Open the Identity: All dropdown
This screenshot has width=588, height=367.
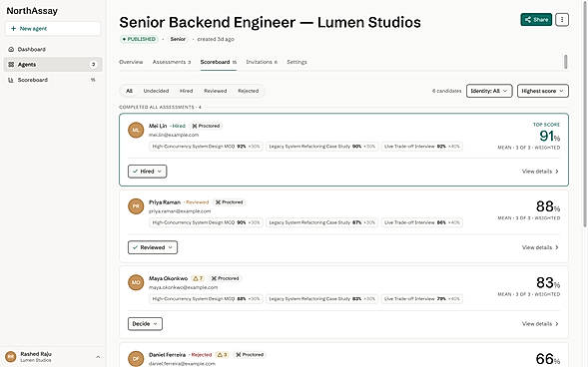click(x=489, y=91)
